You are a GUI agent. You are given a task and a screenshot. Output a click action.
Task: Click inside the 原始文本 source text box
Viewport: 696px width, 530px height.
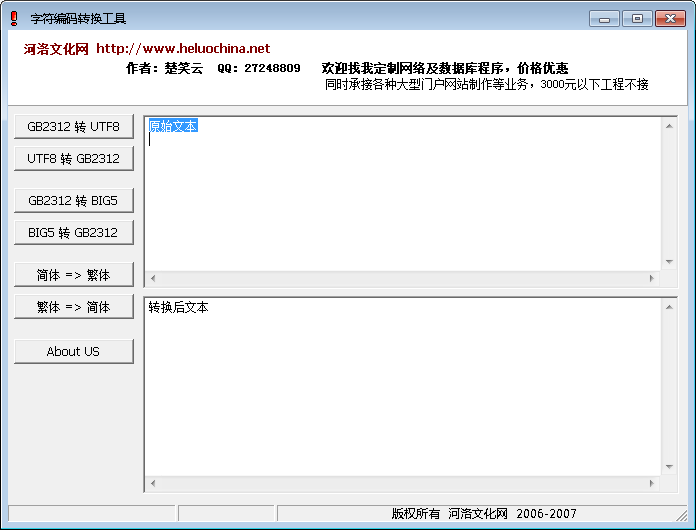(x=403, y=194)
